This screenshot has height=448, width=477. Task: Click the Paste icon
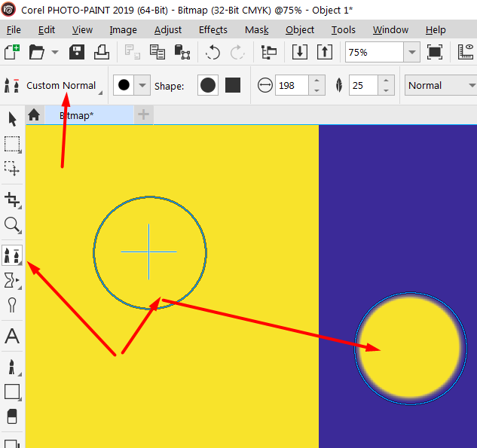click(182, 52)
